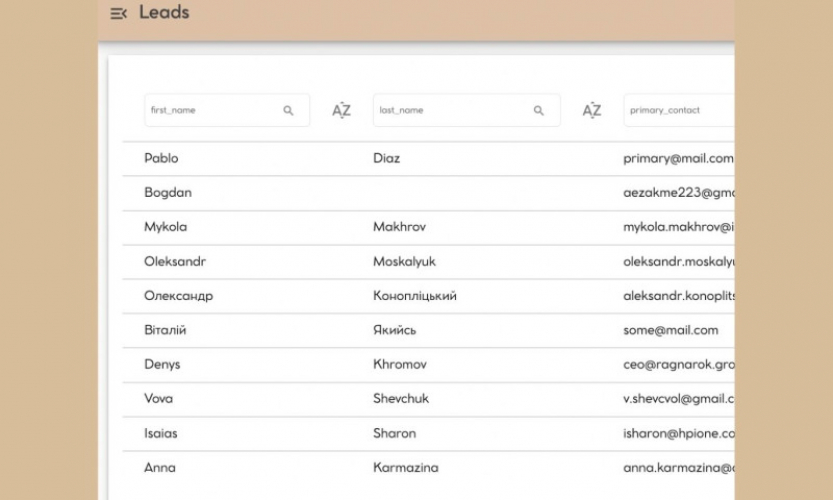Select the Isaias first name cell
This screenshot has height=500, width=833.
[x=160, y=433]
